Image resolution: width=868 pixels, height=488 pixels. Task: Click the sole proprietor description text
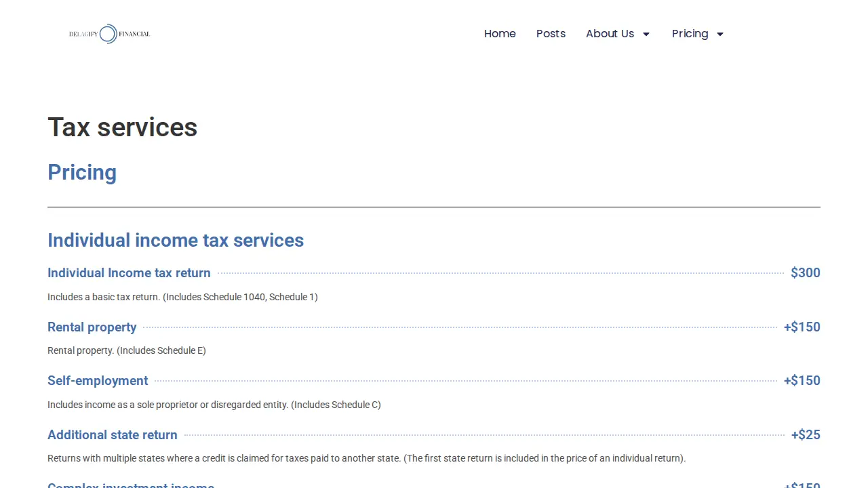[214, 405]
